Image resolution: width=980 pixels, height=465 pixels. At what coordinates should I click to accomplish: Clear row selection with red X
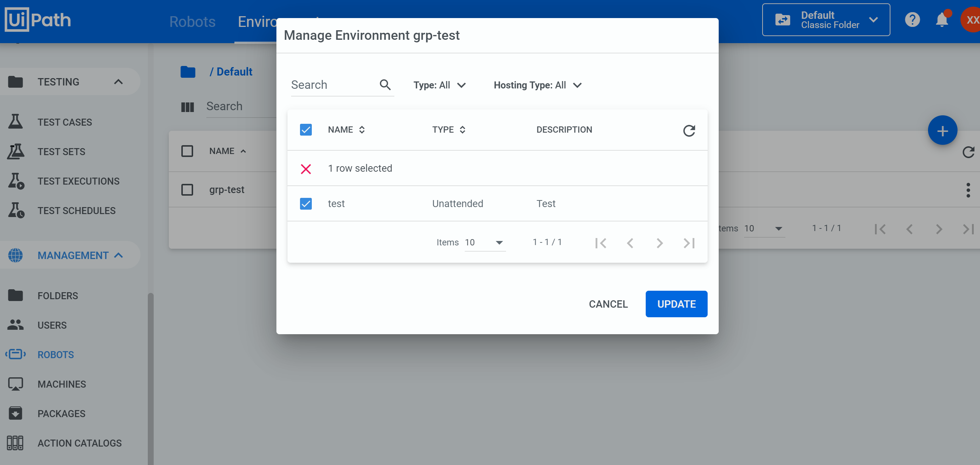click(x=306, y=168)
